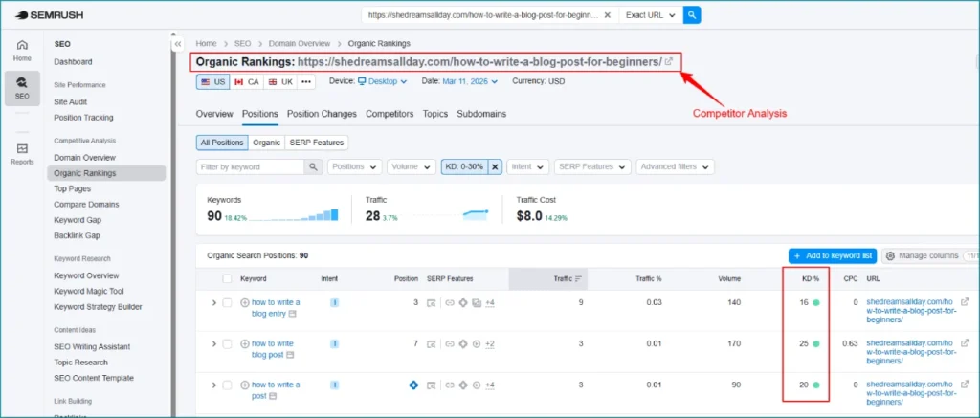Open the Date Mar 11, 2026 dropdown
This screenshot has width=980, height=418.
(470, 81)
